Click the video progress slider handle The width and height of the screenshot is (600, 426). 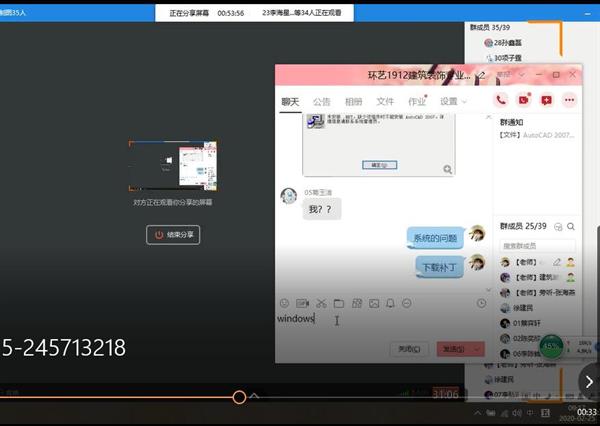point(239,397)
